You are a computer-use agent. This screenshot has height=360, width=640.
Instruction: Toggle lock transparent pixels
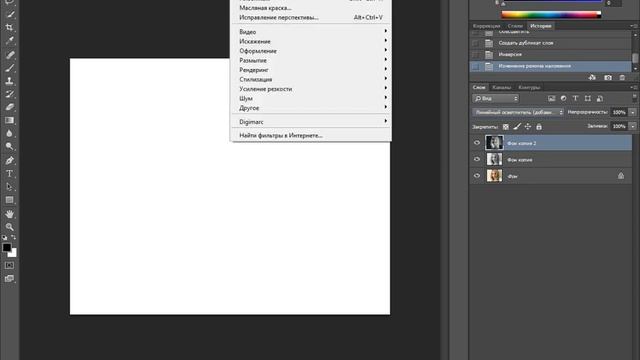click(x=506, y=127)
